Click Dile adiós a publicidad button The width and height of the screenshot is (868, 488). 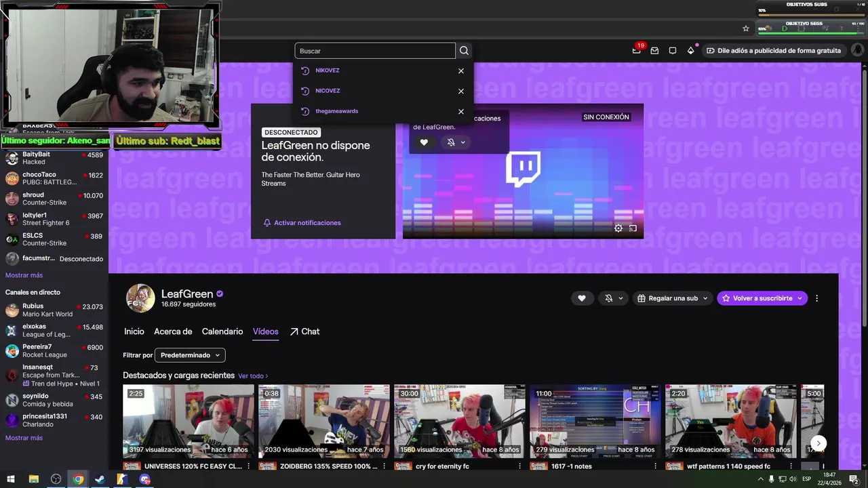[773, 51]
